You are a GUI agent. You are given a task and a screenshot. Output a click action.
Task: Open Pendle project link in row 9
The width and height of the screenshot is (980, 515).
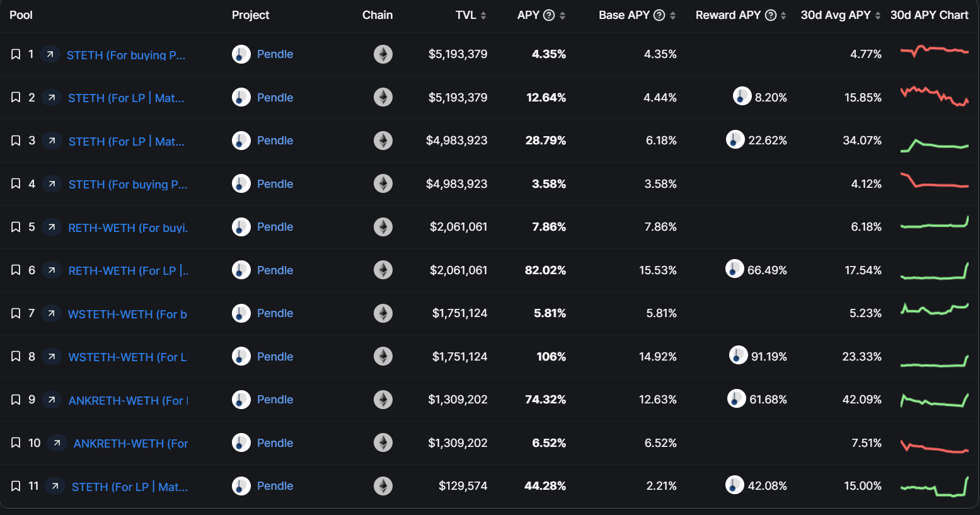click(275, 399)
